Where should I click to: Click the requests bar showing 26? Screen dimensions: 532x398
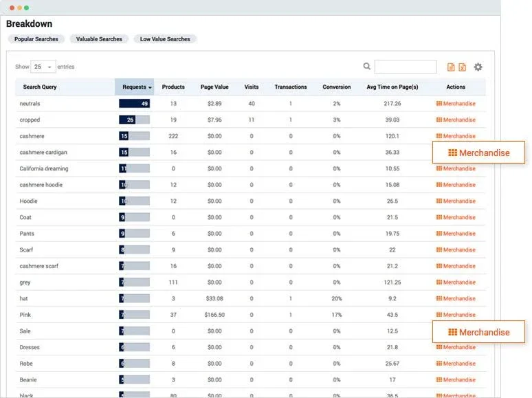click(134, 120)
